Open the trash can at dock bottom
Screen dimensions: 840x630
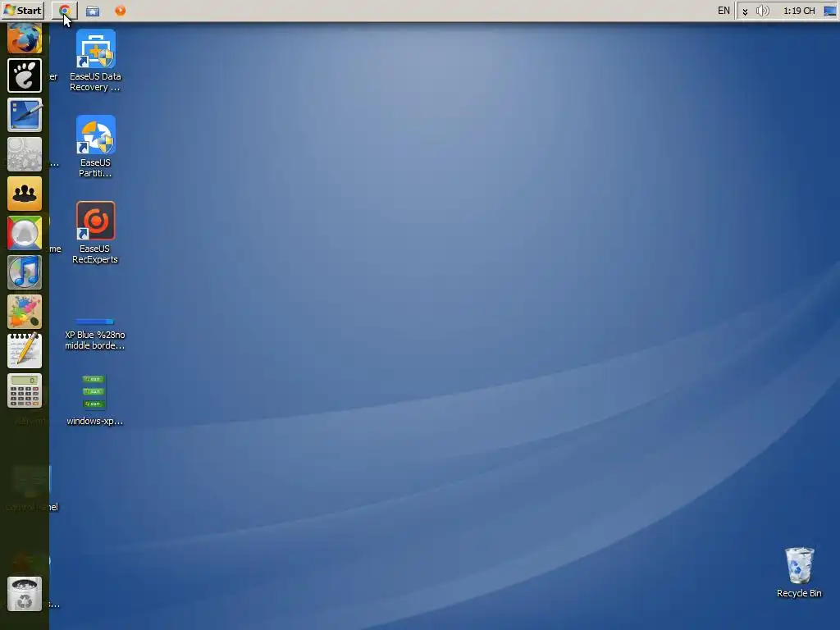(x=25, y=594)
